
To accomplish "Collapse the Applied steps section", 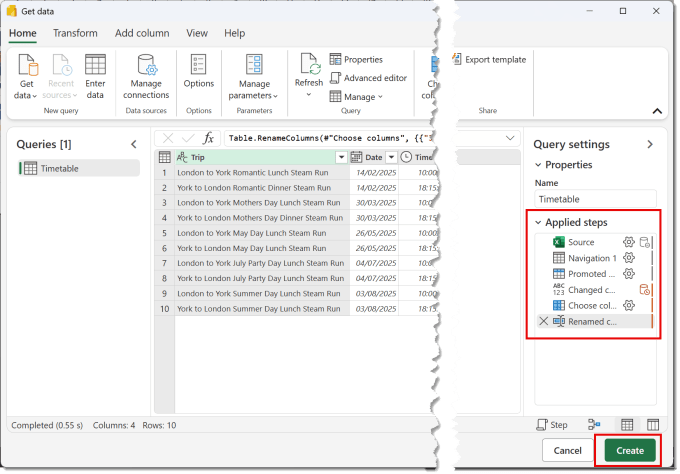I will [x=538, y=222].
